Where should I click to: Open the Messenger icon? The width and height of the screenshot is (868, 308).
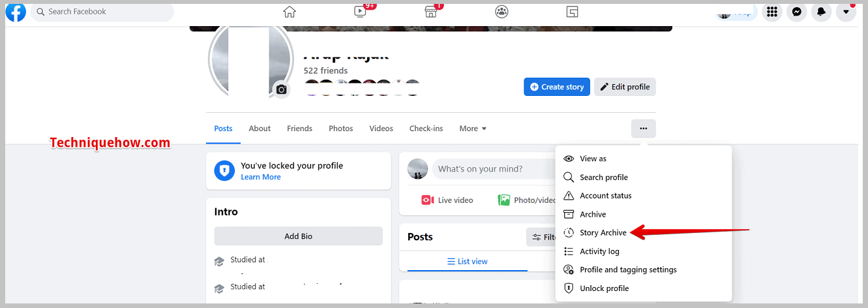pos(796,12)
